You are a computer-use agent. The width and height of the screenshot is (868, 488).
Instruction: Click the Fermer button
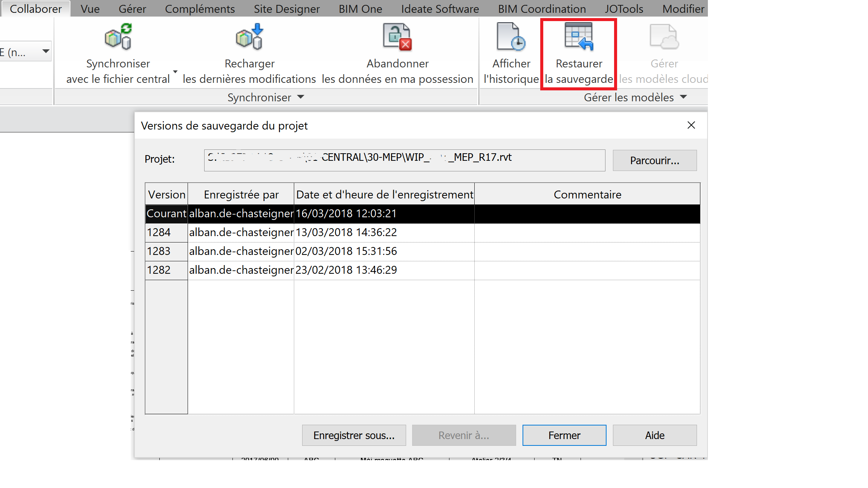[564, 435]
